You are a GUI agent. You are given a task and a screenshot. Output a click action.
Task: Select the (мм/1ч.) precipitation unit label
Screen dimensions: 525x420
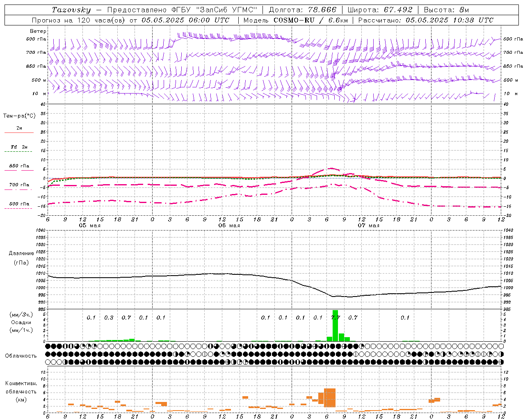pos(21,330)
